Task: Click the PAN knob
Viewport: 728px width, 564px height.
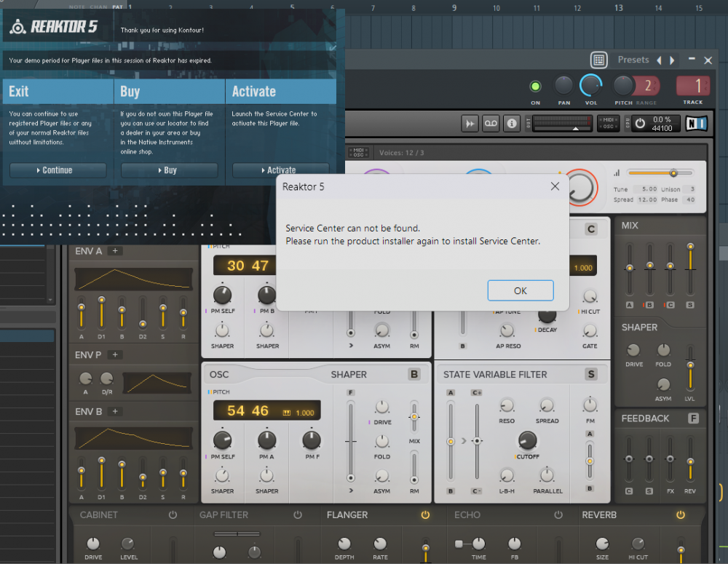Action: coord(563,86)
